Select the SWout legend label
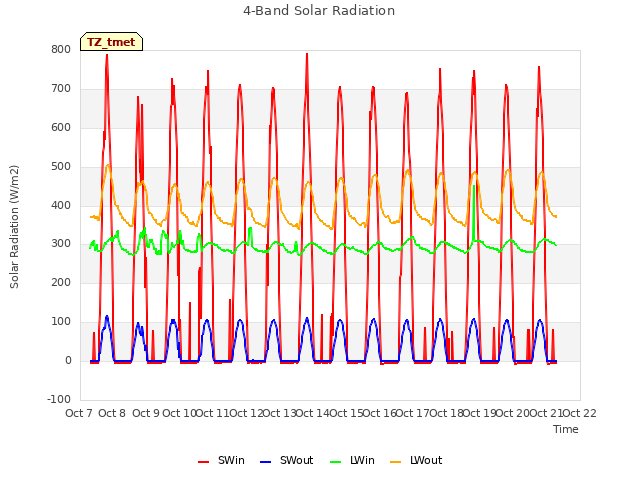 coord(296,460)
